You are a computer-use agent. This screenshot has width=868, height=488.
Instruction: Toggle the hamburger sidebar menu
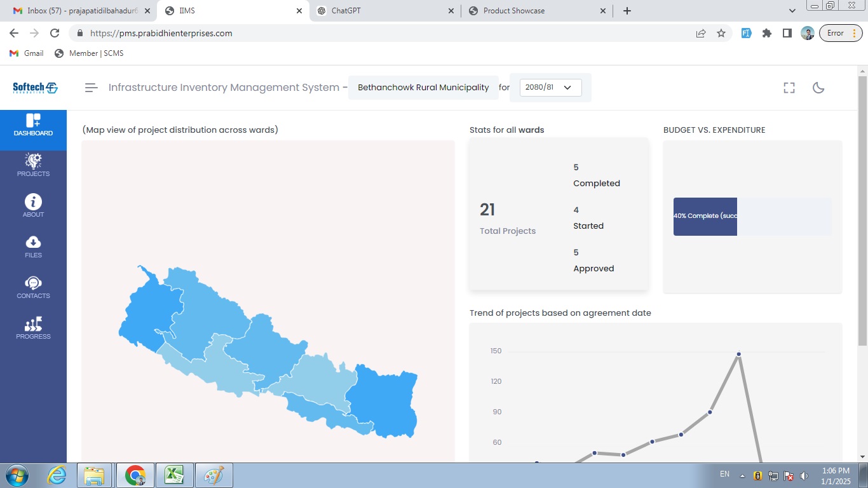[92, 88]
